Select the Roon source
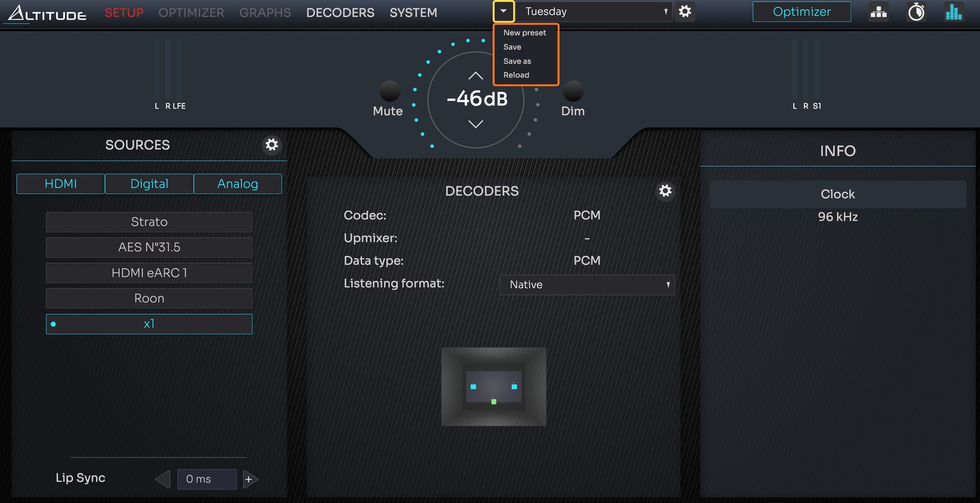 (x=149, y=298)
